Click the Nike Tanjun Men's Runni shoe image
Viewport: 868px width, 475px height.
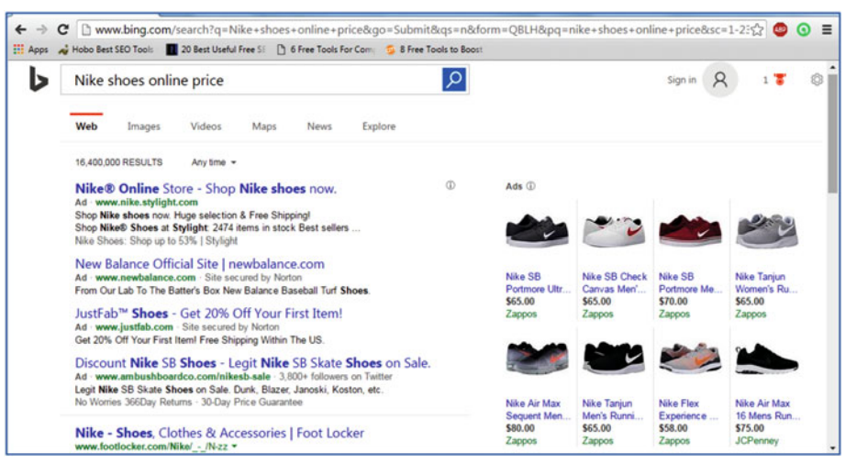click(614, 358)
